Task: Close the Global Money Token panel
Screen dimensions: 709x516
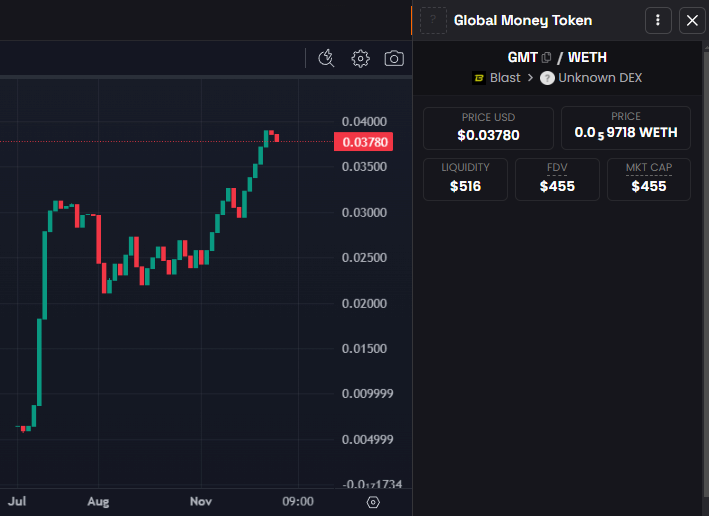Action: pyautogui.click(x=692, y=20)
